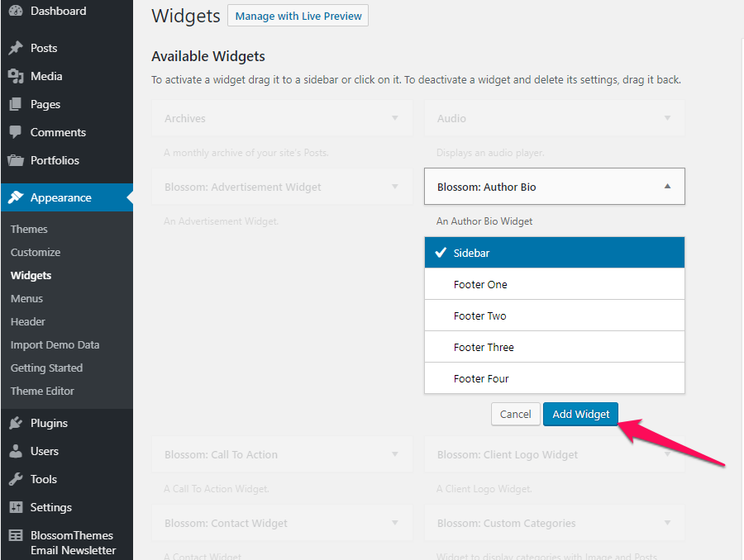Click the checkmark beside Sidebar

441,252
